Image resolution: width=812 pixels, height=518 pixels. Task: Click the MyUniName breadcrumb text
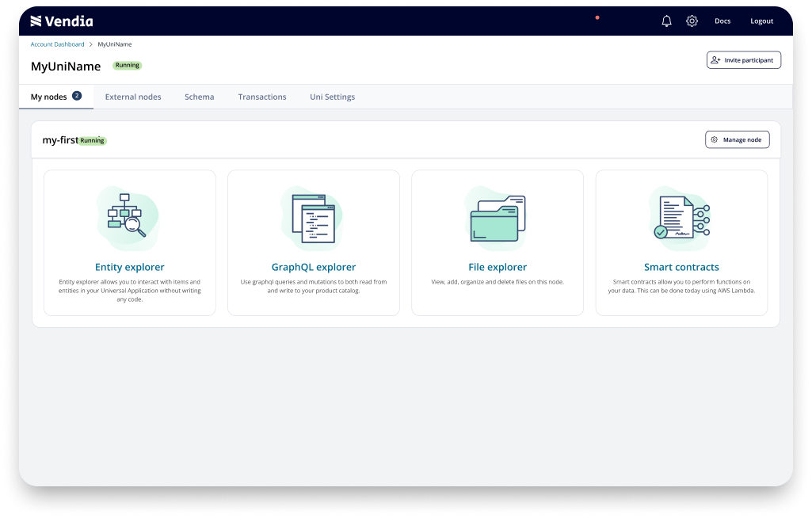pyautogui.click(x=114, y=44)
